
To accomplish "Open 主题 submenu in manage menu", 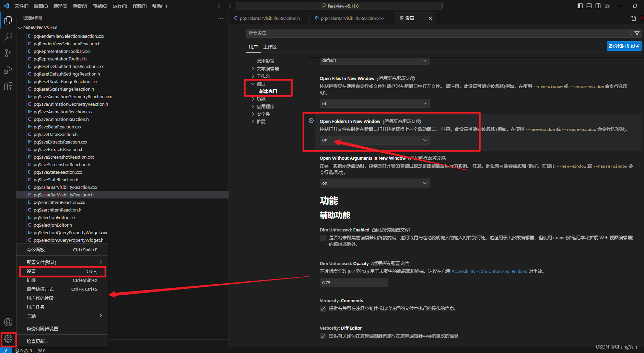I will (62, 316).
